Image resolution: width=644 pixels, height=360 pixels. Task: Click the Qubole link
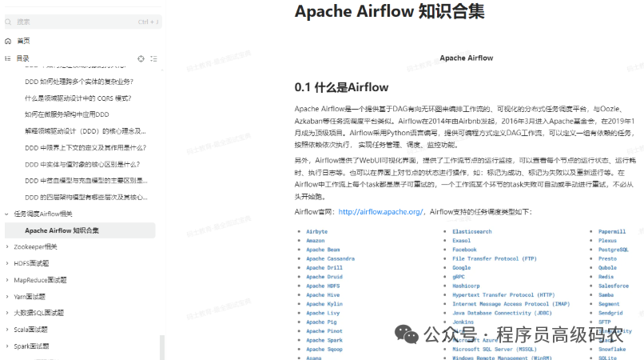pos(607,268)
